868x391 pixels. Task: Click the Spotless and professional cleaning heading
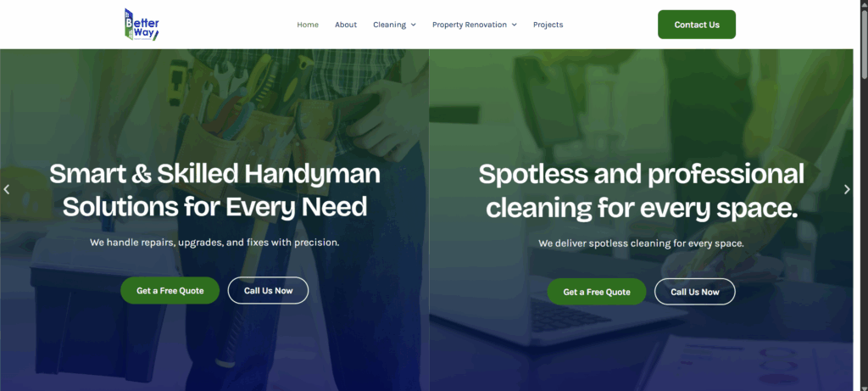(641, 191)
